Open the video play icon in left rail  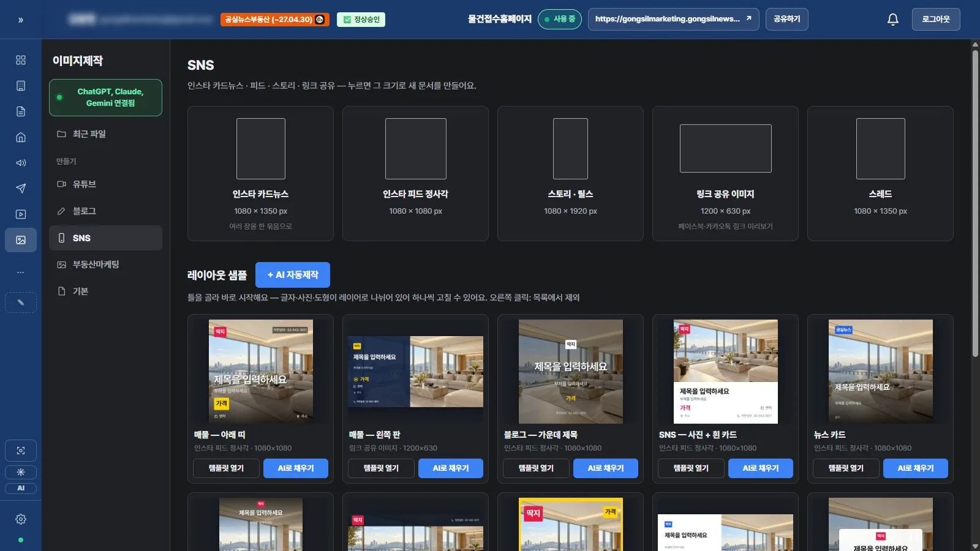point(21,214)
